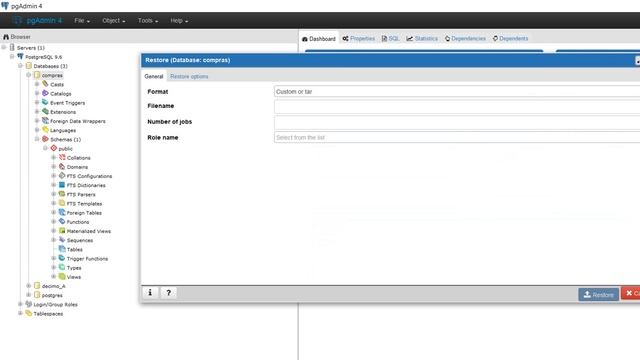Open the Role name select list
This screenshot has width=640, height=360.
click(x=457, y=137)
